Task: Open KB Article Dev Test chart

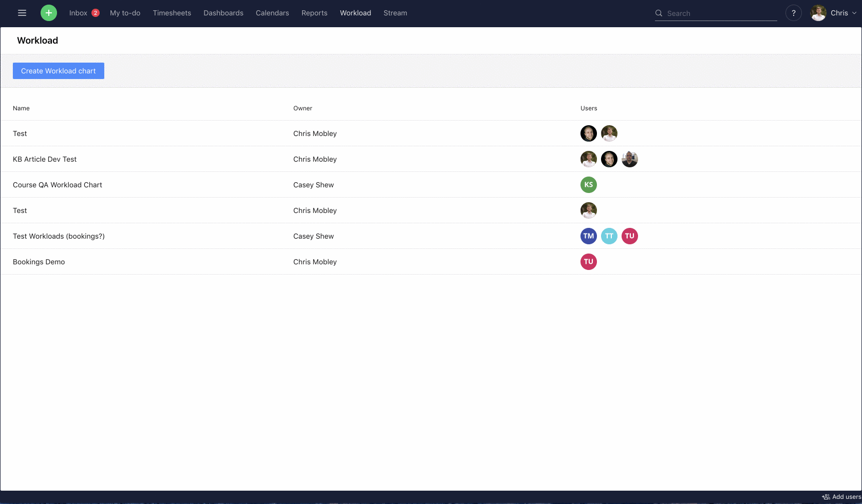Action: pos(45,159)
